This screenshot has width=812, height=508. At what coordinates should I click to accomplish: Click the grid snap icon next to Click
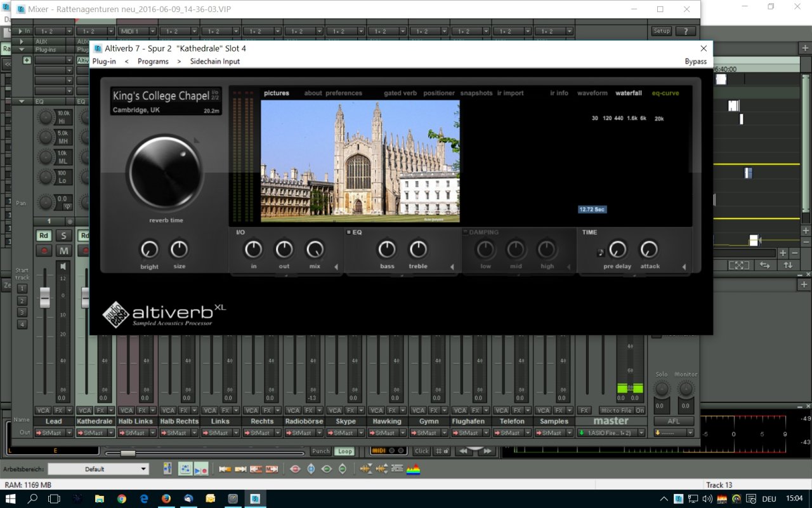441,451
